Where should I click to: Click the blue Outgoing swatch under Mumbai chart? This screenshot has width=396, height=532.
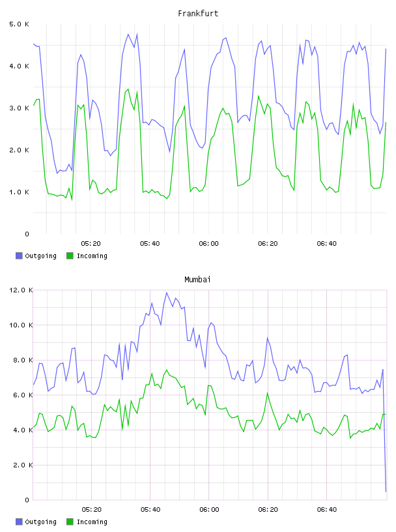click(x=19, y=522)
